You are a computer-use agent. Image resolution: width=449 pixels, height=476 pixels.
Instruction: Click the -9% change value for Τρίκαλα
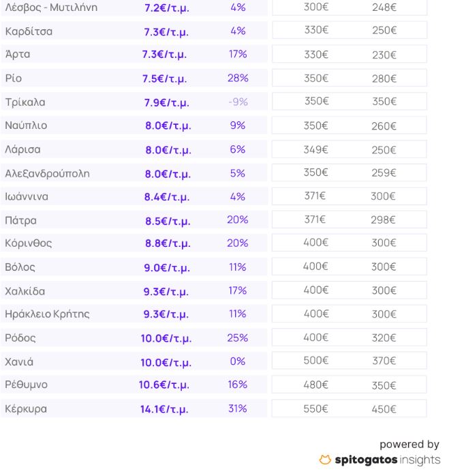[238, 102]
